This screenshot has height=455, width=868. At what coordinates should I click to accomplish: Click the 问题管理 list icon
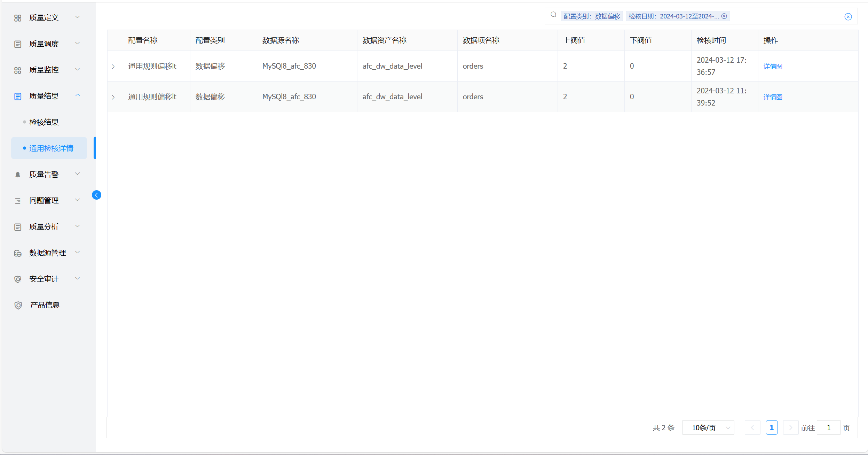[x=18, y=201]
